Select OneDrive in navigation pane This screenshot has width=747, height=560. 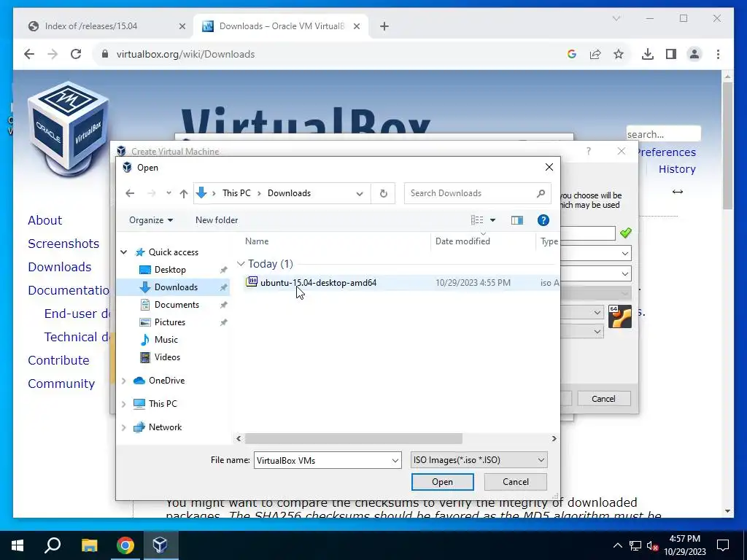(x=166, y=381)
